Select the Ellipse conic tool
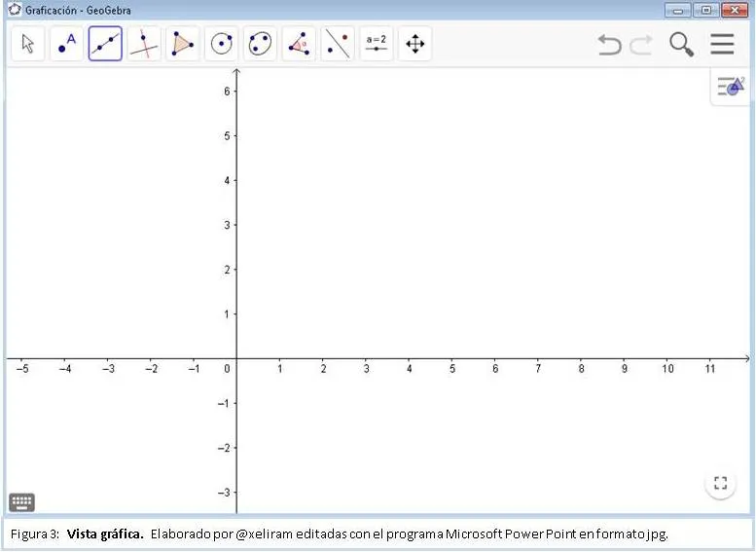The image size is (756, 552). pos(260,44)
